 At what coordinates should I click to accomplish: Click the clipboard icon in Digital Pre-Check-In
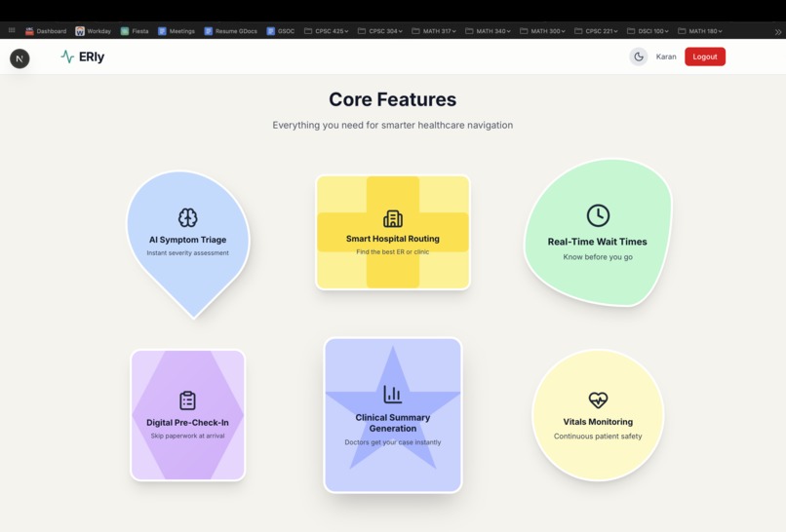[187, 400]
